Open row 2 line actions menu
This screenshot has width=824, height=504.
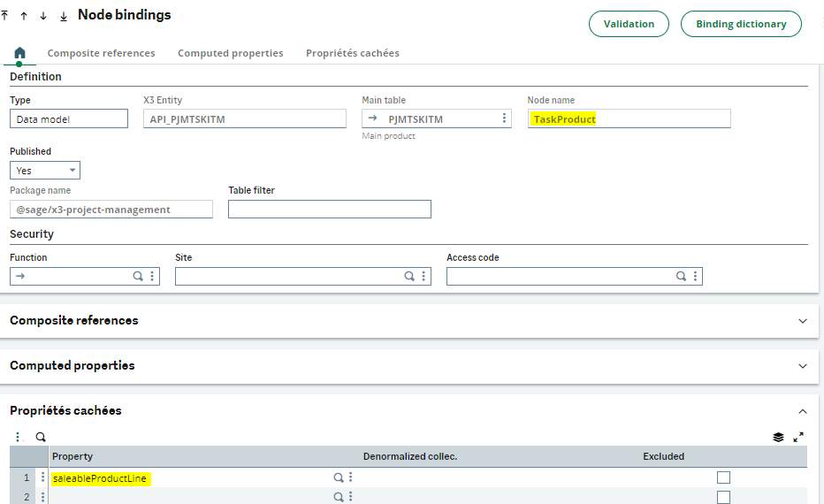(42, 497)
